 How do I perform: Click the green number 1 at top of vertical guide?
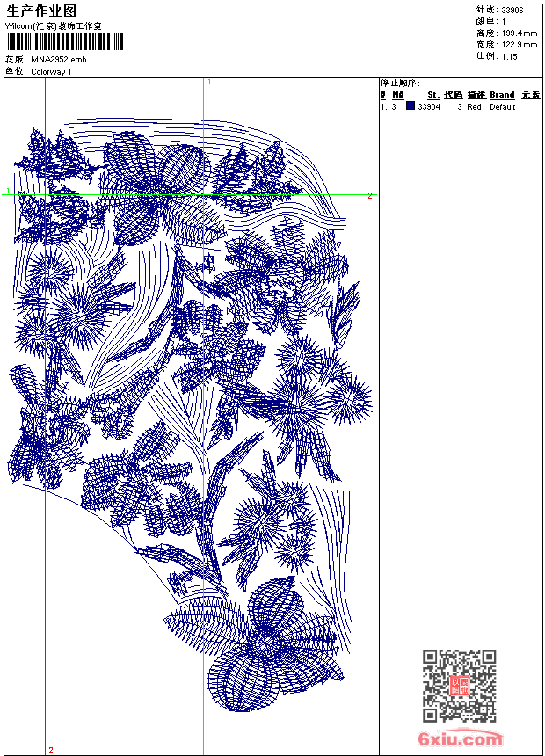(209, 83)
